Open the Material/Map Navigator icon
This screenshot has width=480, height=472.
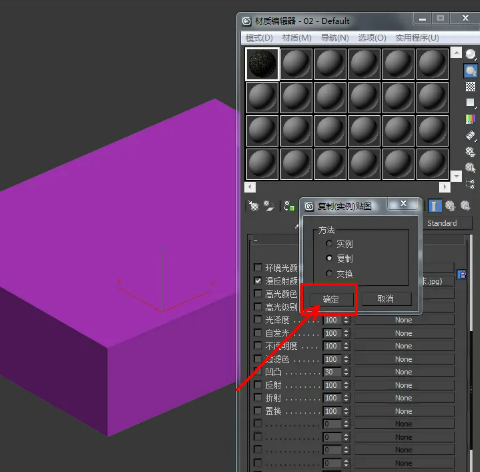470,183
